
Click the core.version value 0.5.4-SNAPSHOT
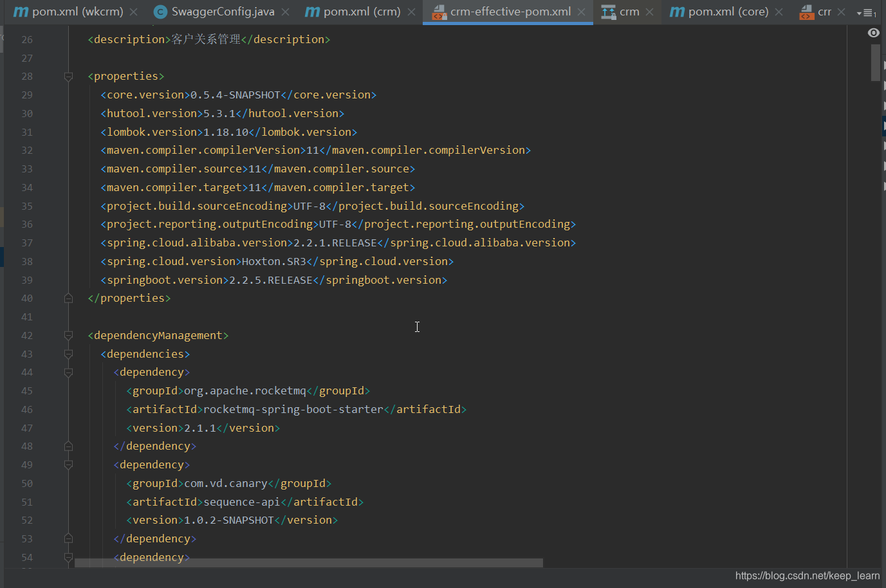pyautogui.click(x=235, y=95)
